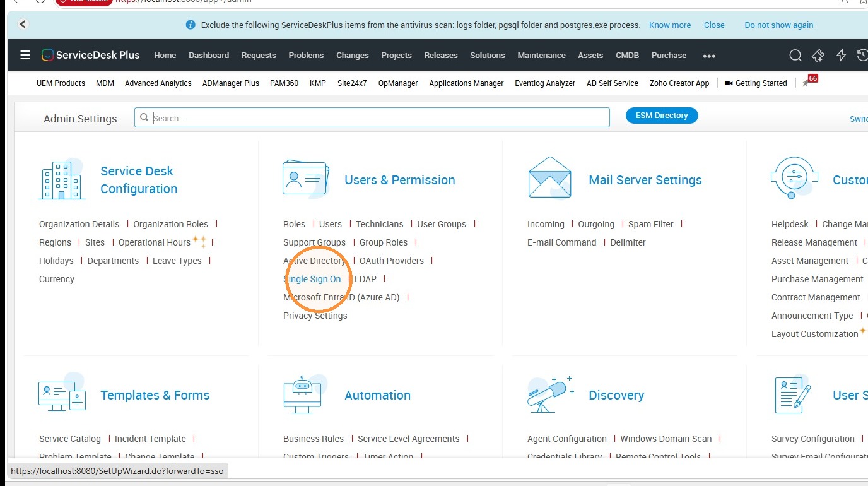Open UEM Products link
This screenshot has height=486, width=868.
pos(61,83)
